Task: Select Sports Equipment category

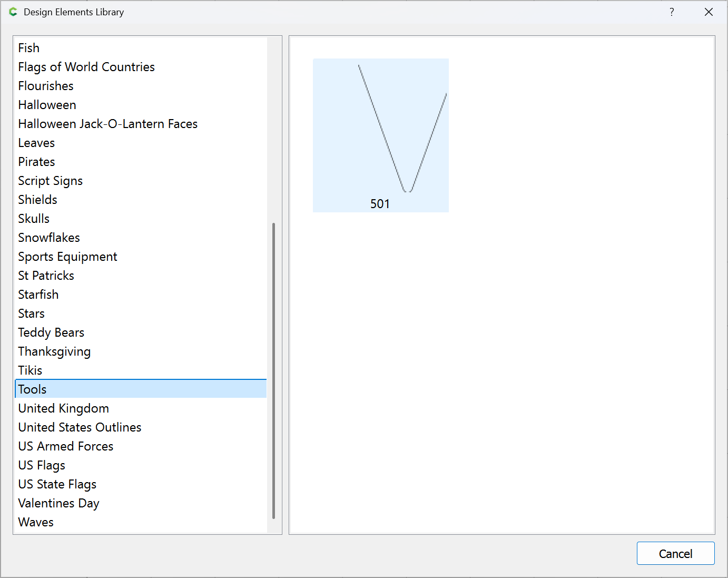Action: (x=67, y=257)
